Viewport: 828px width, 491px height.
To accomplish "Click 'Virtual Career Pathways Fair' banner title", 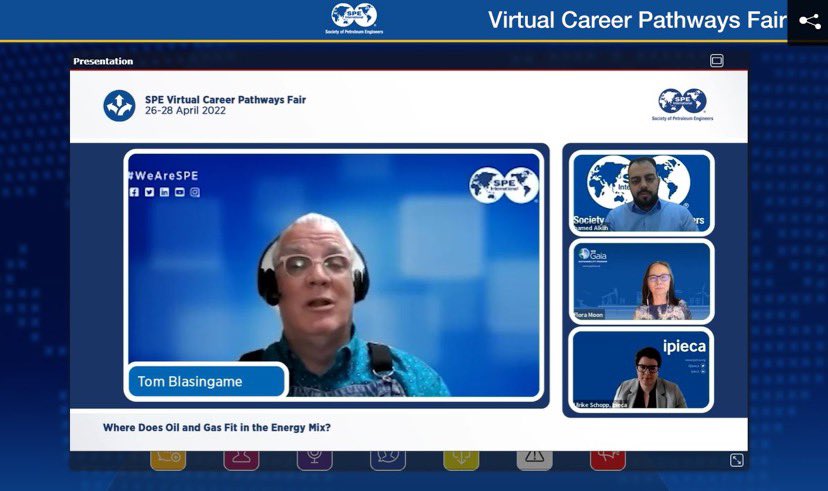I will pyautogui.click(x=637, y=20).
